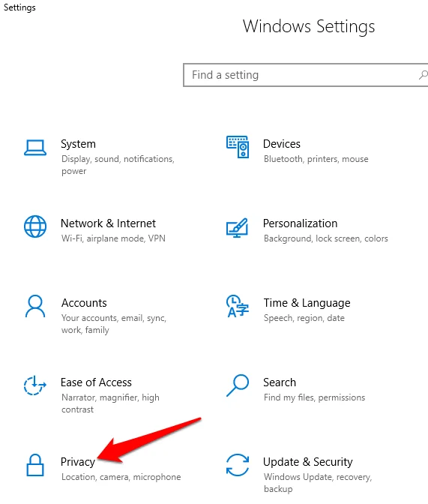The width and height of the screenshot is (428, 504).
Task: Click 'Background, lock screen, colors' text
Action: point(326,238)
